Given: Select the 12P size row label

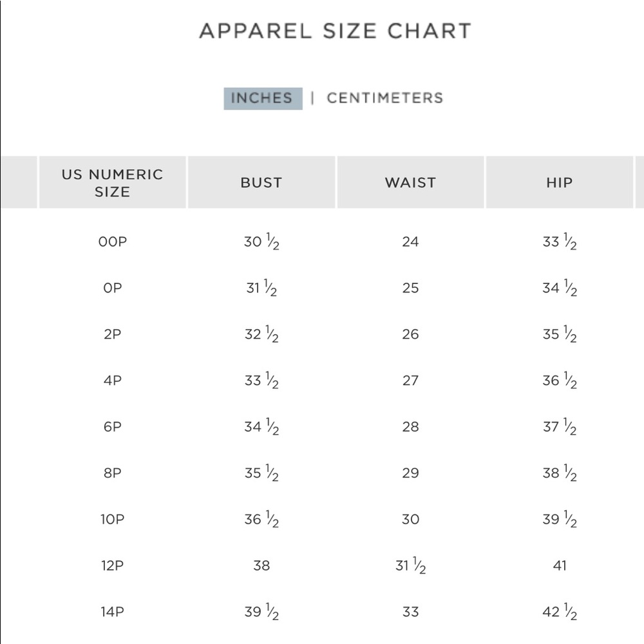Looking at the screenshot, I should (x=113, y=565).
